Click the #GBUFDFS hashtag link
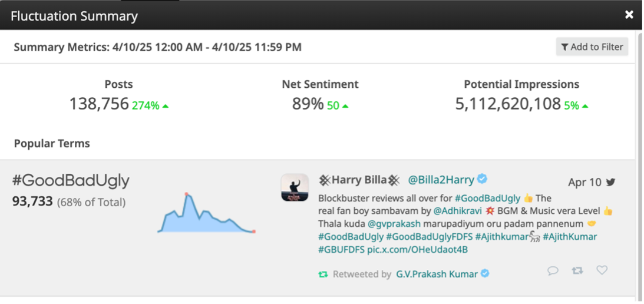The image size is (644, 304). click(x=341, y=249)
